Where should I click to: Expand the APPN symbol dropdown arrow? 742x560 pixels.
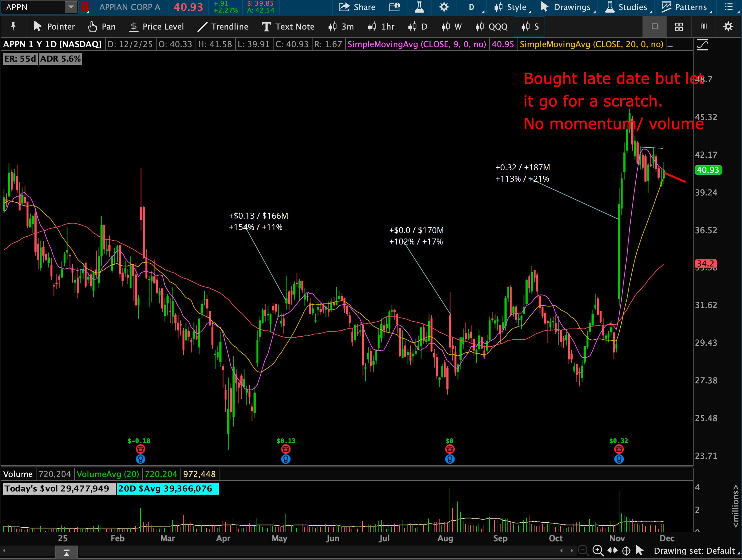(71, 7)
